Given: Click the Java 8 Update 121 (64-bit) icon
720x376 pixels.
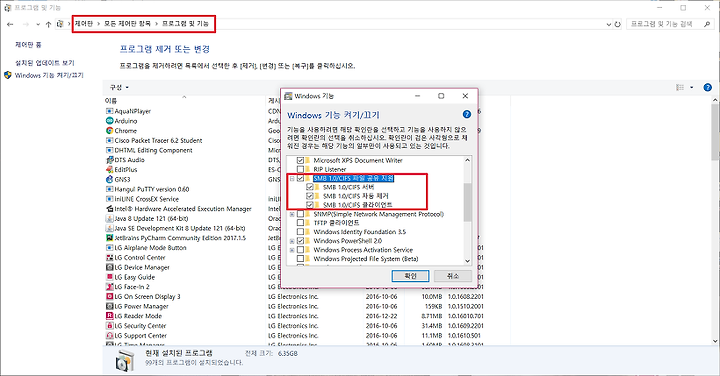Looking at the screenshot, I should coord(109,219).
